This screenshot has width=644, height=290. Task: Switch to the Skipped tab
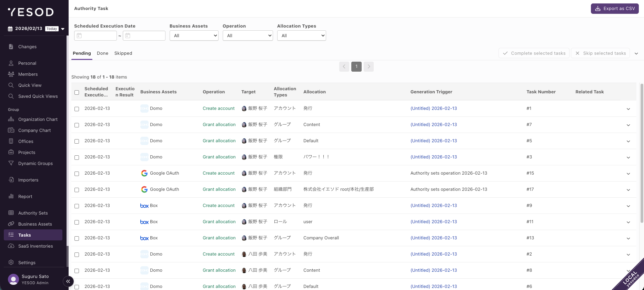(123, 53)
